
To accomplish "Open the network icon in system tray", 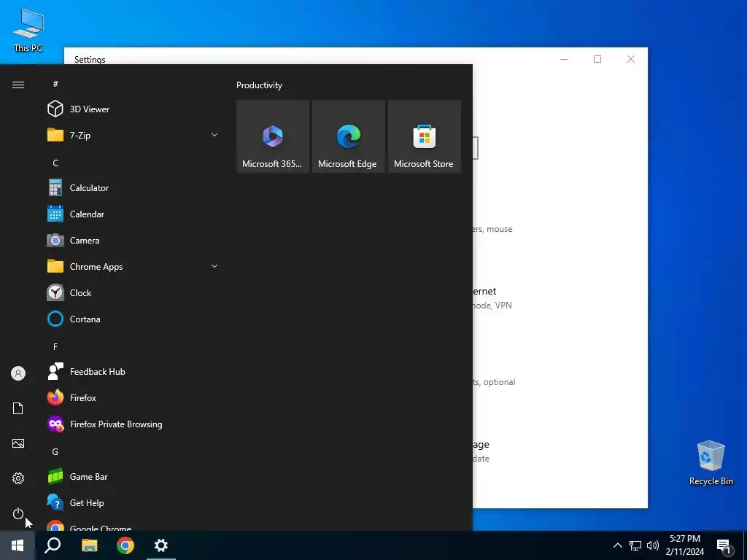I will [635, 545].
